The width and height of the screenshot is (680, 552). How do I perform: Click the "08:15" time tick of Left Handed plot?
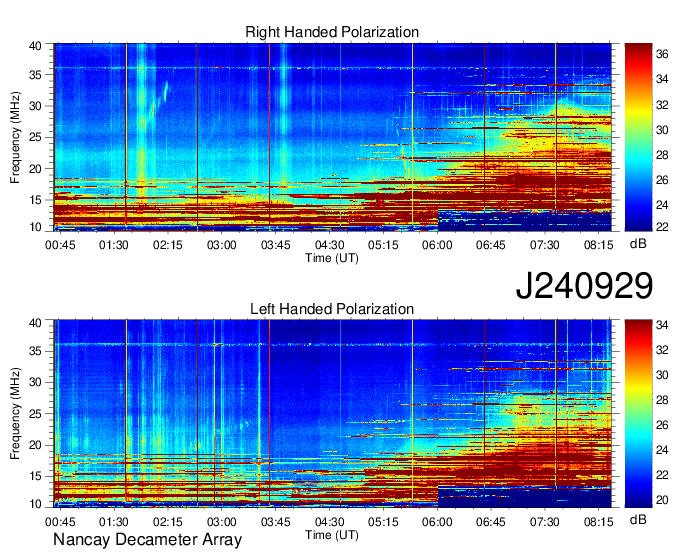(598, 522)
